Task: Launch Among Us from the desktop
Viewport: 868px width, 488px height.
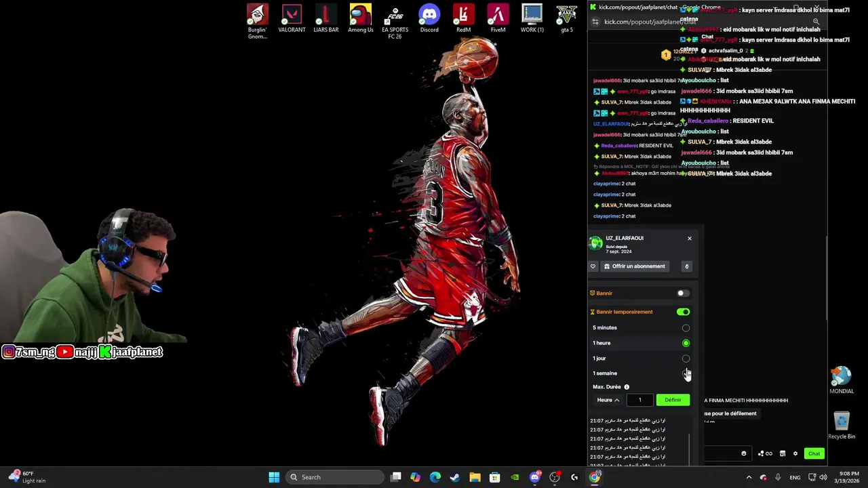Action: tap(361, 19)
